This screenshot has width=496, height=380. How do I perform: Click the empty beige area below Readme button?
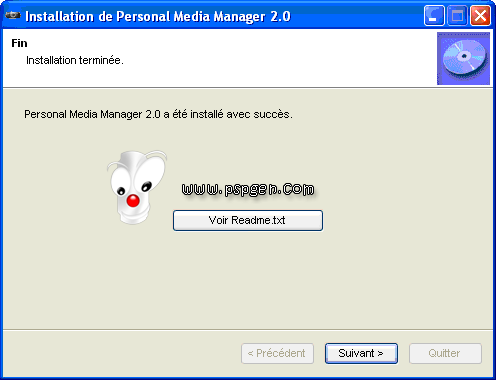pos(248,280)
